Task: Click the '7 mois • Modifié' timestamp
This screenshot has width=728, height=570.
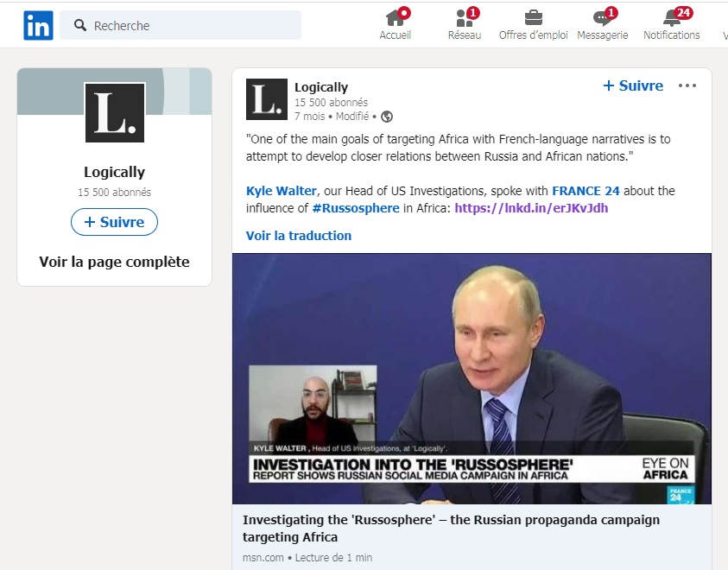Action: 332,117
